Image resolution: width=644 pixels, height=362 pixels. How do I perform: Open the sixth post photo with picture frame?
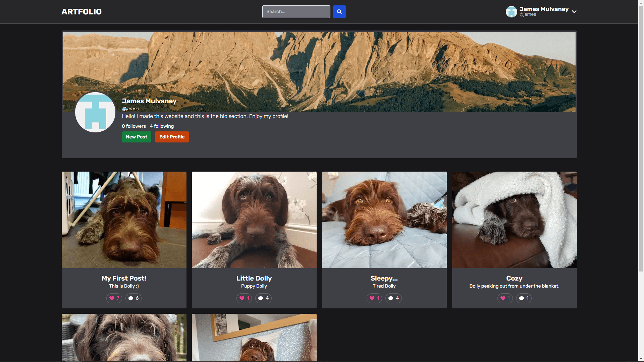point(254,338)
